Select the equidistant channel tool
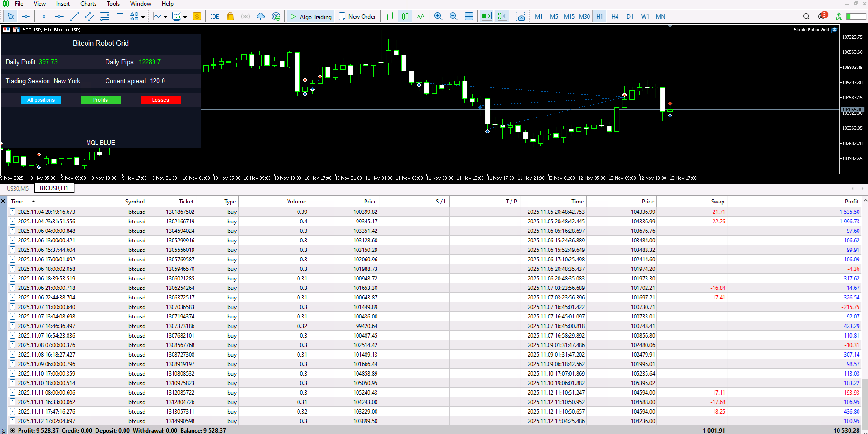This screenshot has height=434, width=868. (89, 17)
